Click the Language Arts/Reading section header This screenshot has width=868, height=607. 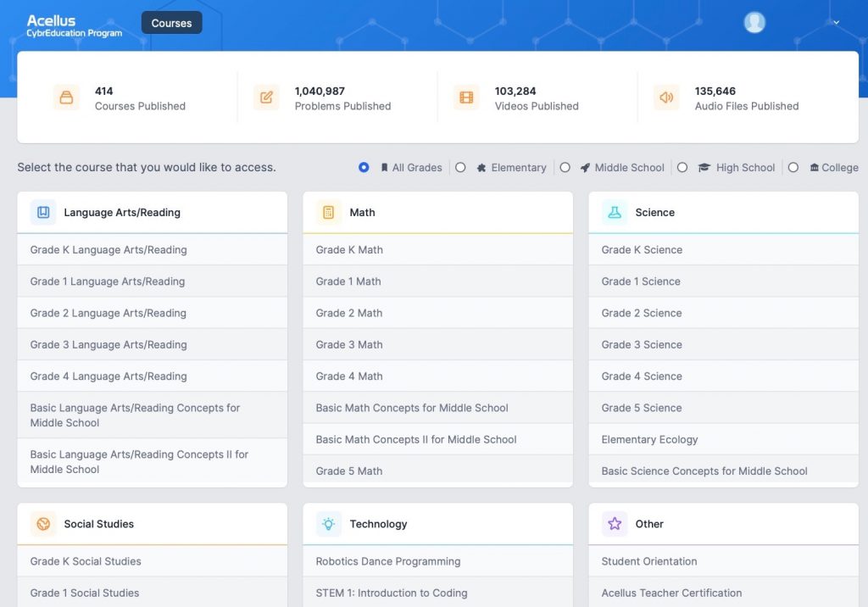coord(153,212)
